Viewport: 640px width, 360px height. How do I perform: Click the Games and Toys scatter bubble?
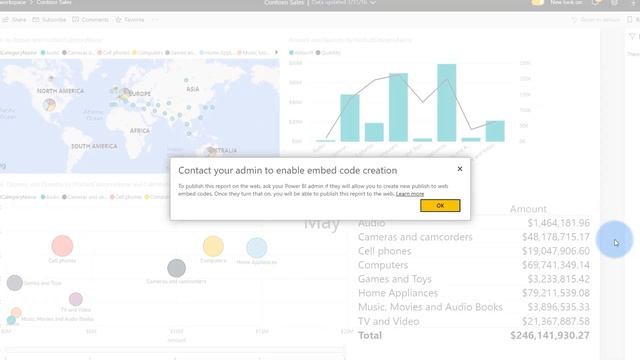pos(15,283)
